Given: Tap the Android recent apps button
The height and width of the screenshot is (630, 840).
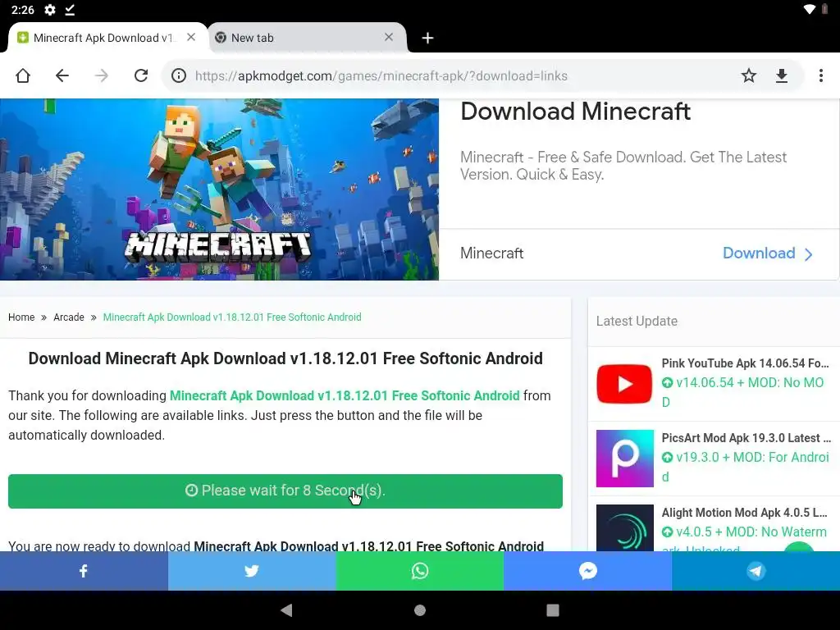Looking at the screenshot, I should [x=552, y=610].
